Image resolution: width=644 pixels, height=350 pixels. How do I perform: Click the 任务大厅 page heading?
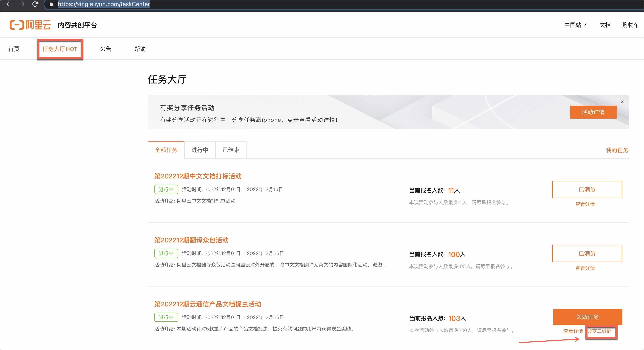point(167,79)
